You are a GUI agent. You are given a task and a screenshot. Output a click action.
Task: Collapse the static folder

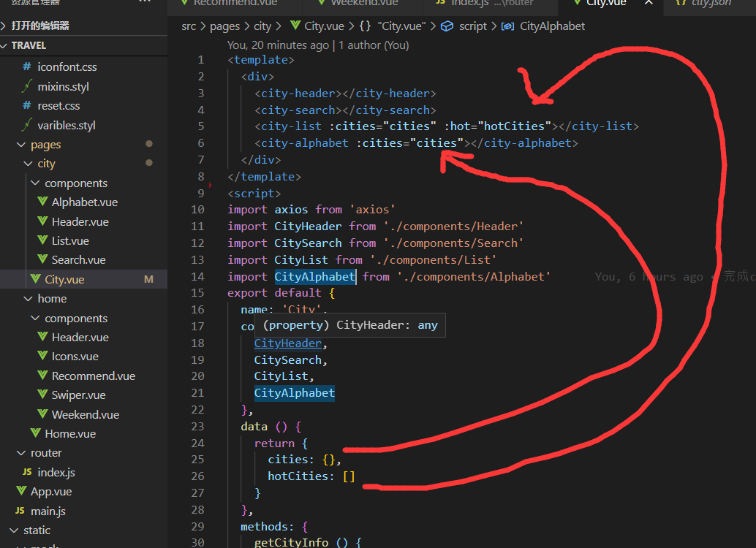[13, 530]
